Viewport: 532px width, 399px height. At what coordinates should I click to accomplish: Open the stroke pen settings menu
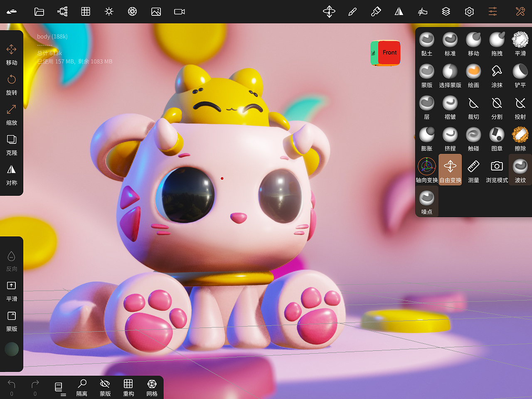[x=352, y=12]
